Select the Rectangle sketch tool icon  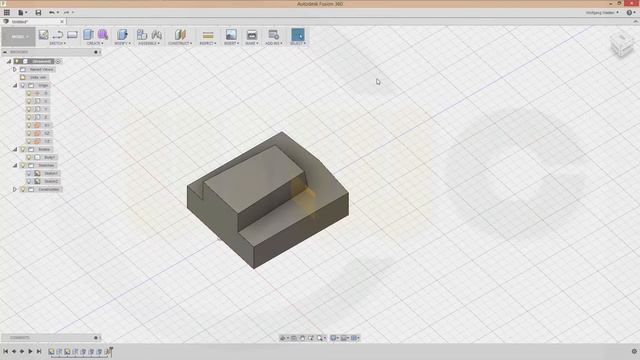coord(72,35)
